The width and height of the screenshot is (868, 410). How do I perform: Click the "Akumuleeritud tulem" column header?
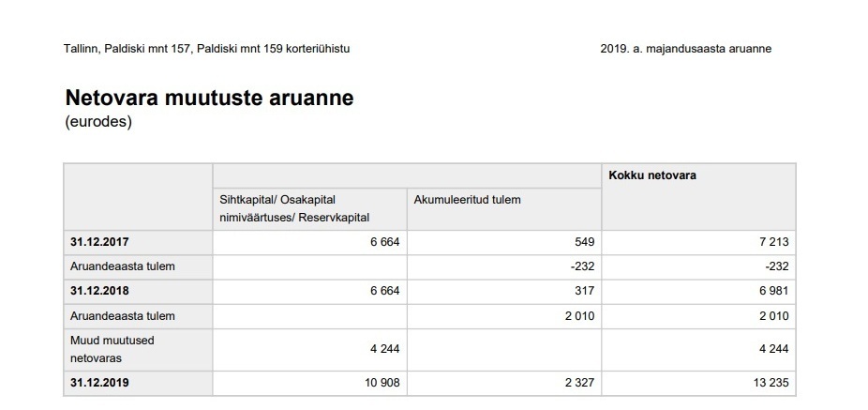467,199
